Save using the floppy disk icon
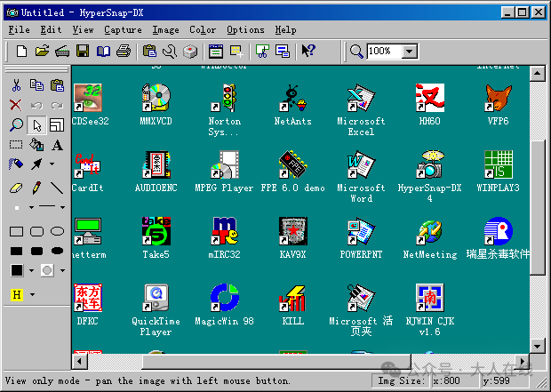The width and height of the screenshot is (551, 392). click(x=83, y=52)
